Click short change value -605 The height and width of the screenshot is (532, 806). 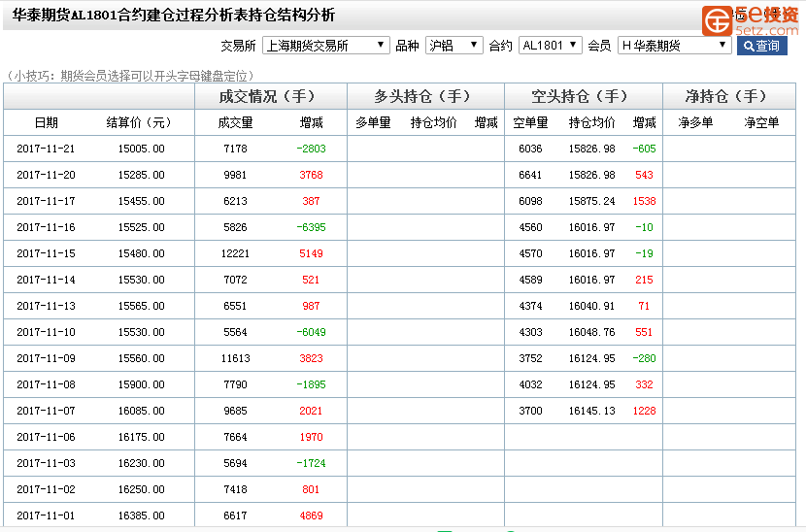(644, 149)
